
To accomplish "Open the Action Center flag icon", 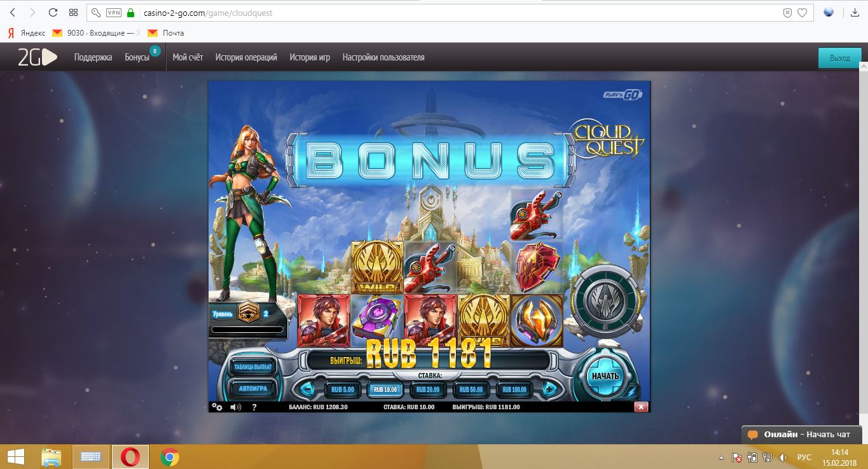I will click(x=737, y=458).
